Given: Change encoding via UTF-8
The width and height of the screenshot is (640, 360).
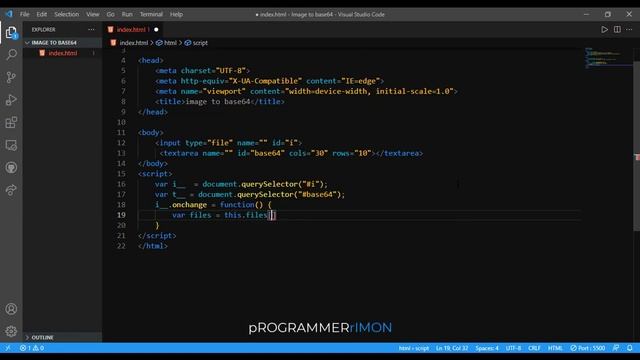Looking at the screenshot, I should pos(513,348).
